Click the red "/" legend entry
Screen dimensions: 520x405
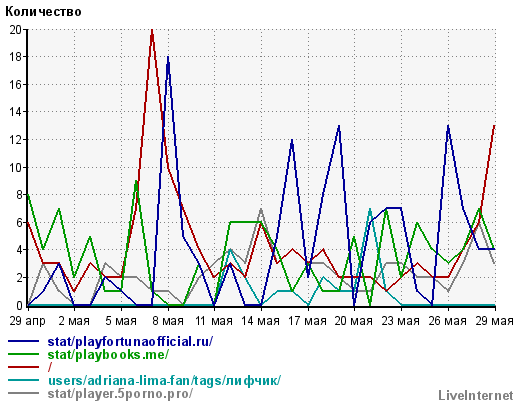pyautogui.click(x=50, y=367)
